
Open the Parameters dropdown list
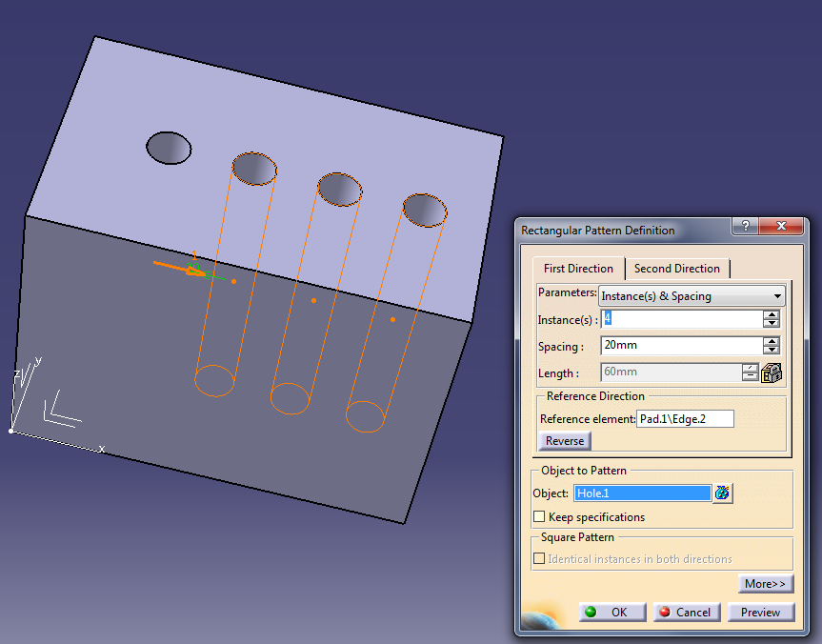777,296
